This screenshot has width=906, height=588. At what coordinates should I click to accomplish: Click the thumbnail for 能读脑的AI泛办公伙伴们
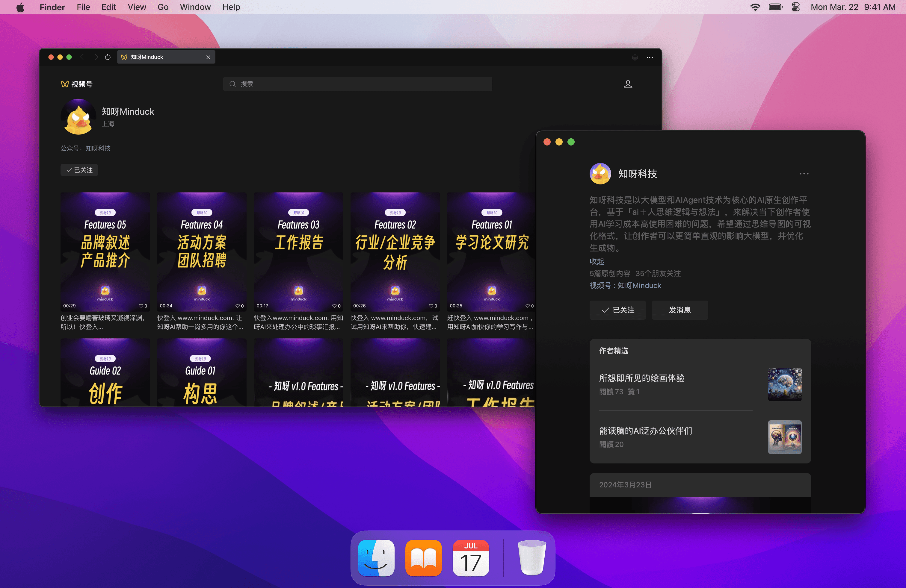(785, 437)
